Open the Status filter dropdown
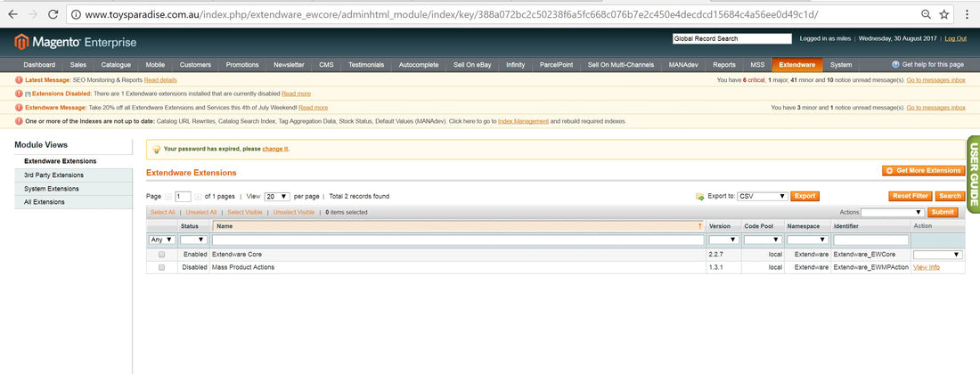This screenshot has height=374, width=980. point(193,240)
